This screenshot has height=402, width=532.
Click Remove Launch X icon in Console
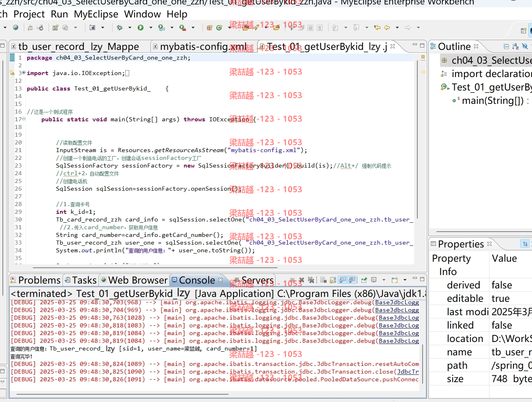301,280
